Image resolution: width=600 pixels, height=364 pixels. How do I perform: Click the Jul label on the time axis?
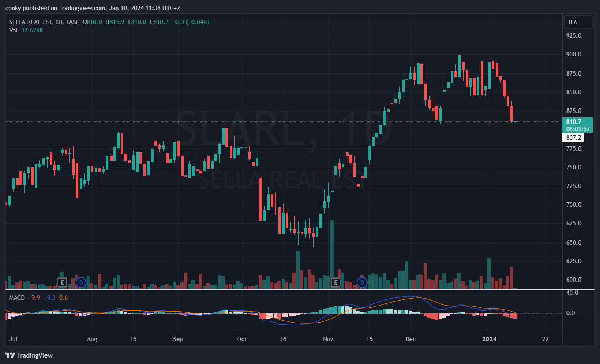[13, 339]
